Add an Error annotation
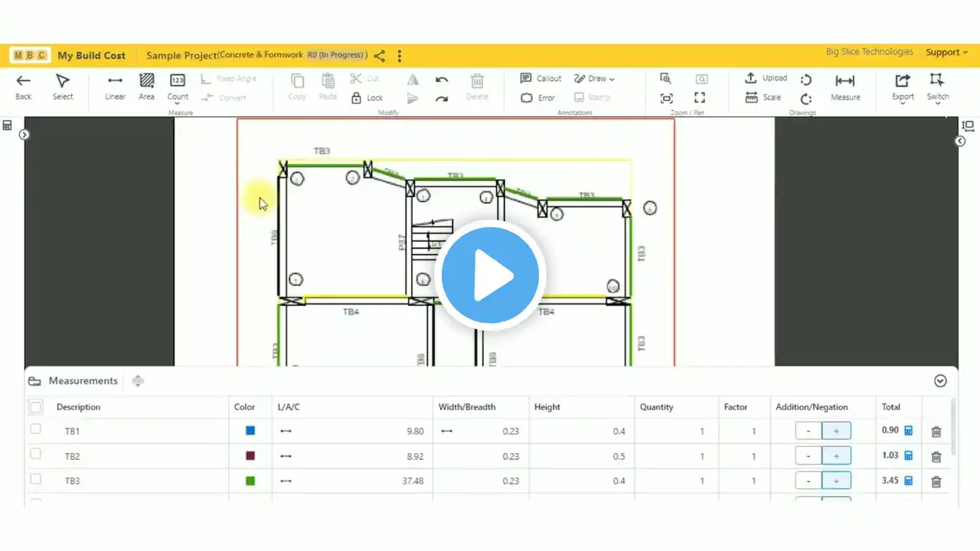 [537, 98]
